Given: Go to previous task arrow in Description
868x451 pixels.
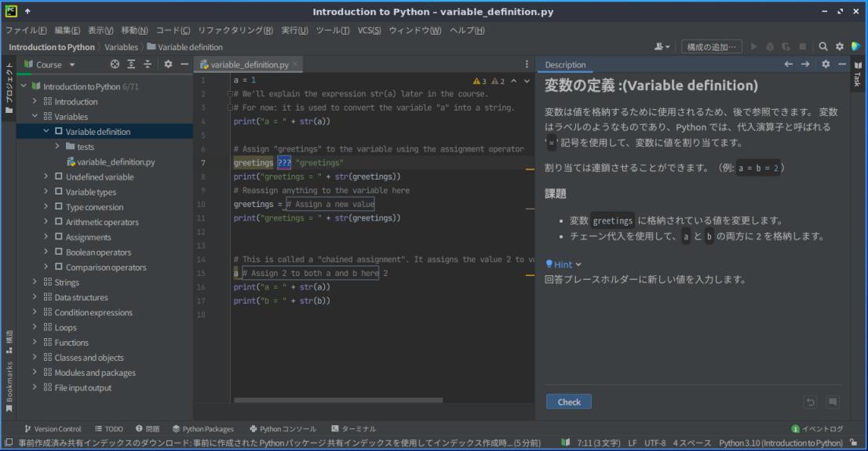Looking at the screenshot, I should pyautogui.click(x=788, y=64).
